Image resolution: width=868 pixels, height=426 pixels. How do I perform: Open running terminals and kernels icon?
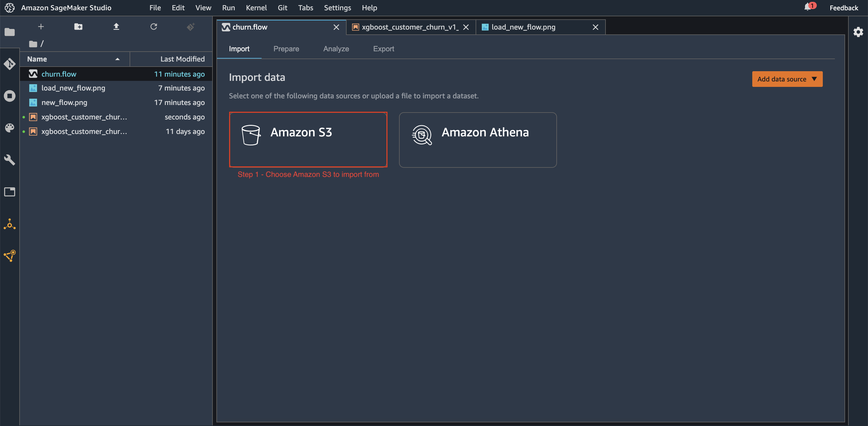(9, 96)
